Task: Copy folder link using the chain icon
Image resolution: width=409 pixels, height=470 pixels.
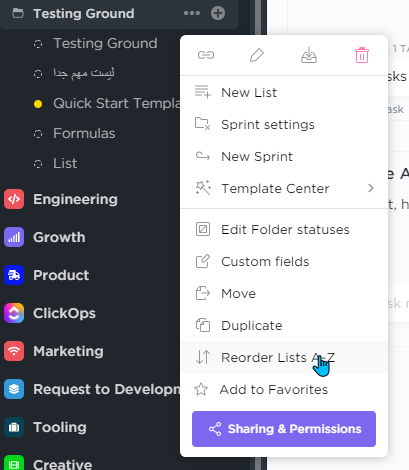Action: pos(206,55)
